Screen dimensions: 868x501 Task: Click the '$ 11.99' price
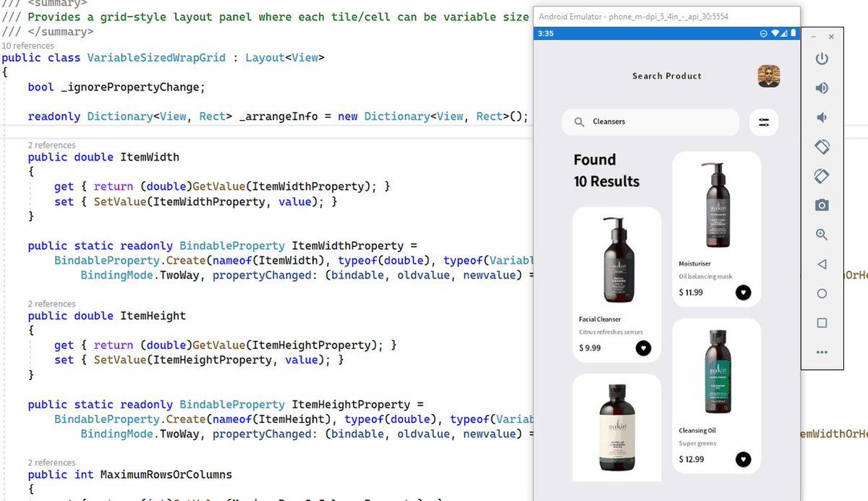click(x=691, y=292)
